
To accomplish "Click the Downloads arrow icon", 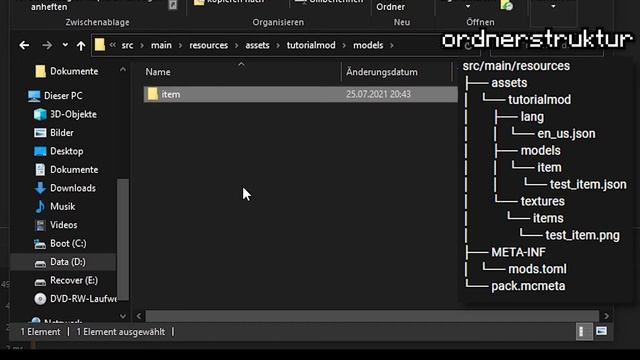I will click(x=40, y=188).
